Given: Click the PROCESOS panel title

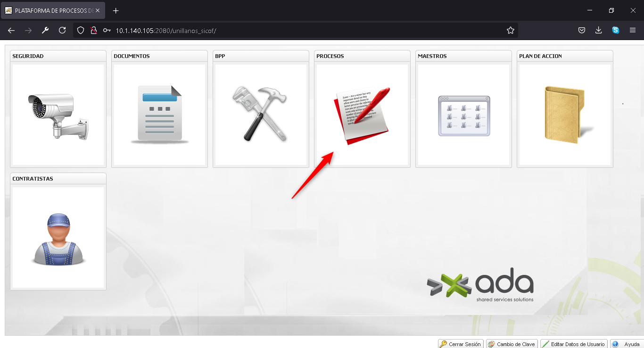Looking at the screenshot, I should click(x=330, y=56).
